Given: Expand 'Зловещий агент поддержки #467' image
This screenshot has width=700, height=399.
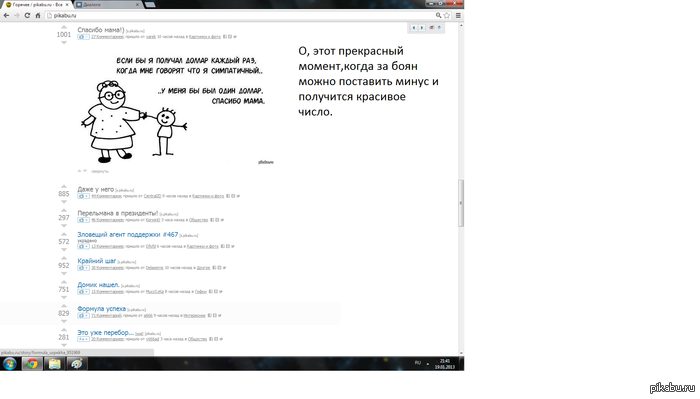Looking at the screenshot, I should [83, 246].
